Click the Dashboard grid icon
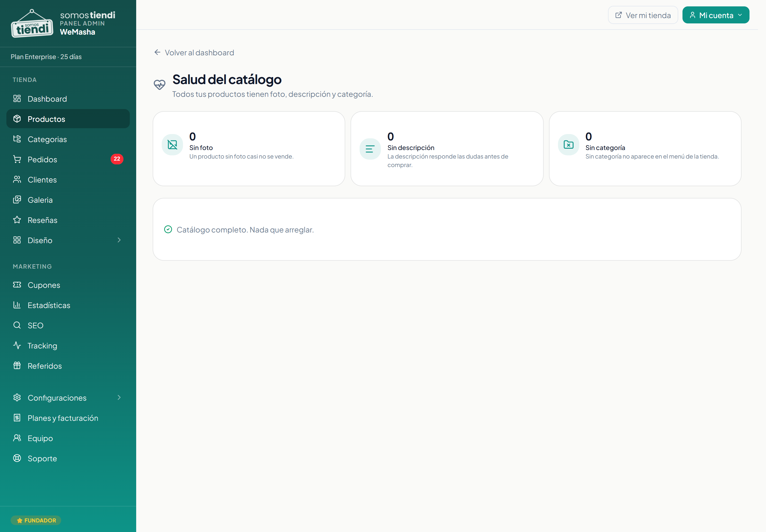Screen dimensions: 766x532 17,99
